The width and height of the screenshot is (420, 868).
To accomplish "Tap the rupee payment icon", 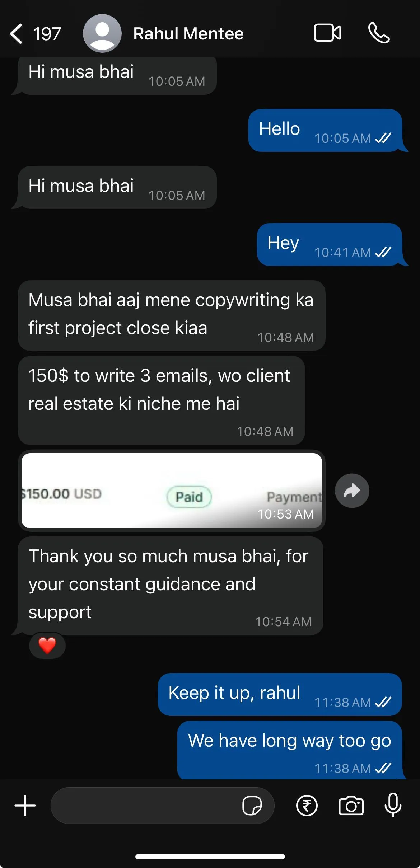I will click(x=307, y=806).
